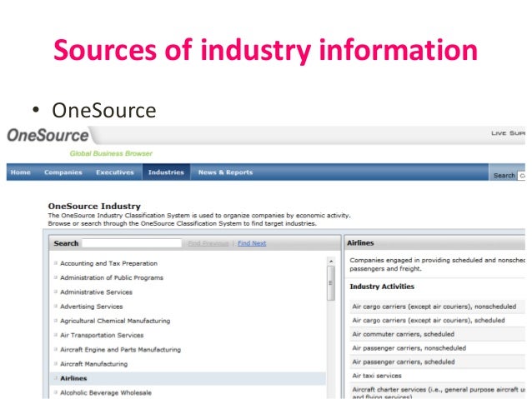Click the Airlines panel header

[435, 242]
